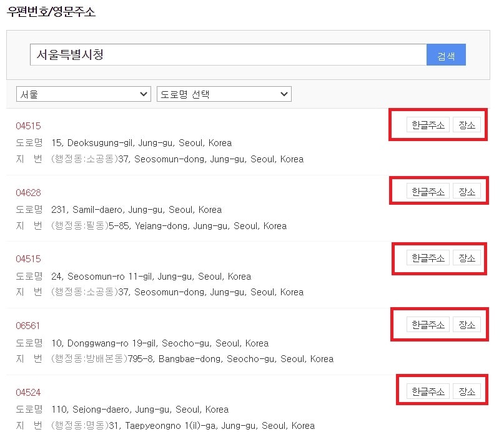504x437 pixels.
Task: Select postal code 04515 above Seosomun-ro 11-gil address
Action: (x=28, y=259)
